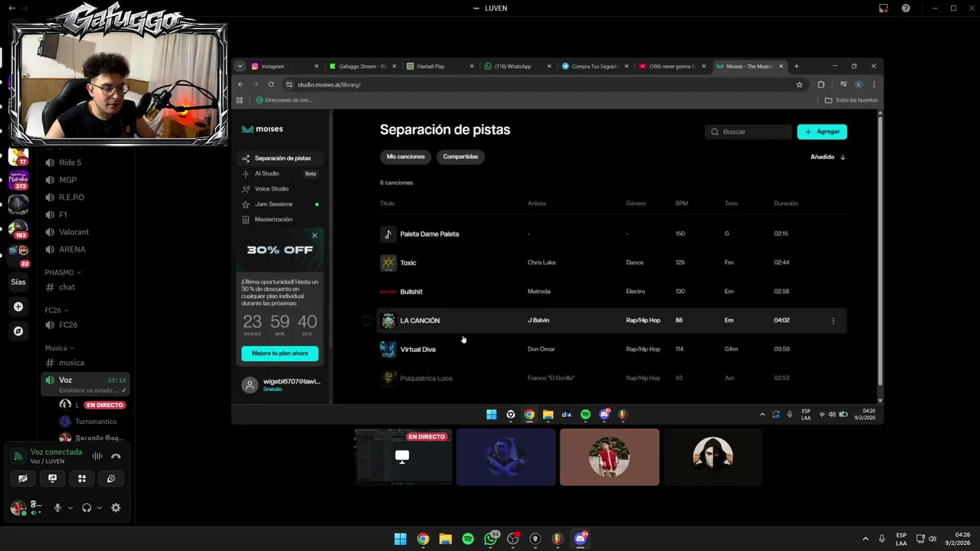
Task: Open noise suppression waveform icon
Action: [x=97, y=456]
